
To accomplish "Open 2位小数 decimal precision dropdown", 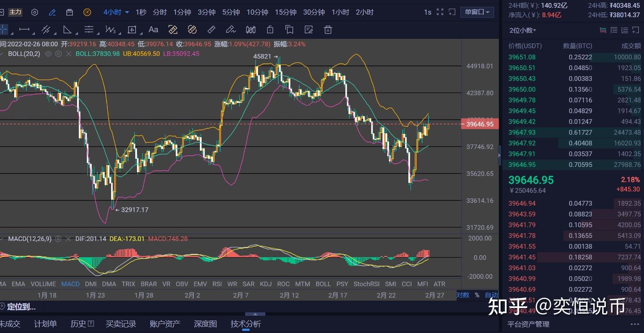I will (523, 30).
